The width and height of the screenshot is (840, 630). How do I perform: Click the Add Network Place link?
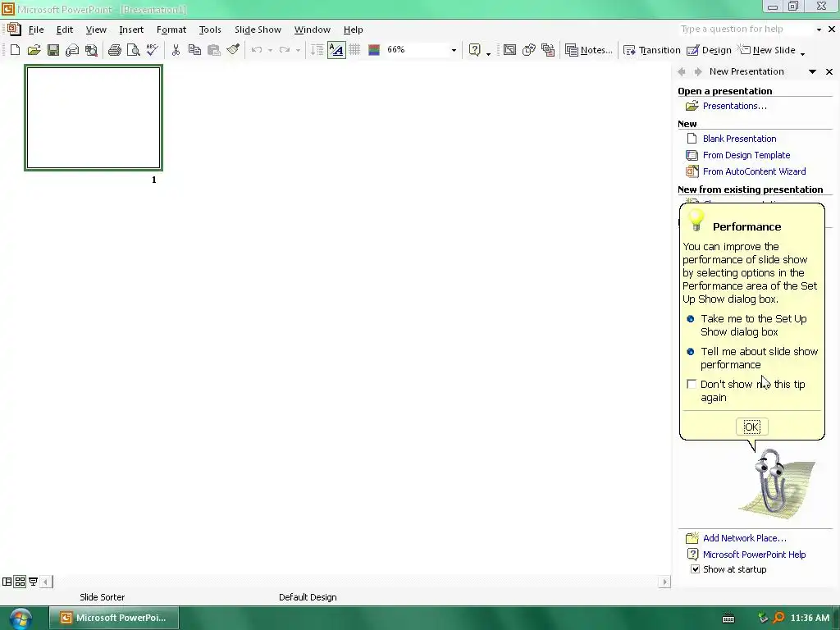point(745,538)
